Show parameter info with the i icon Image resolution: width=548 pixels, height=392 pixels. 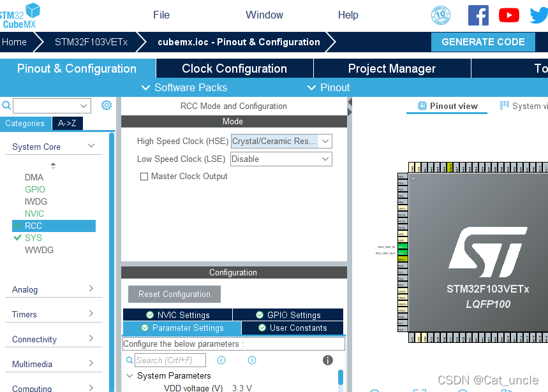327,360
